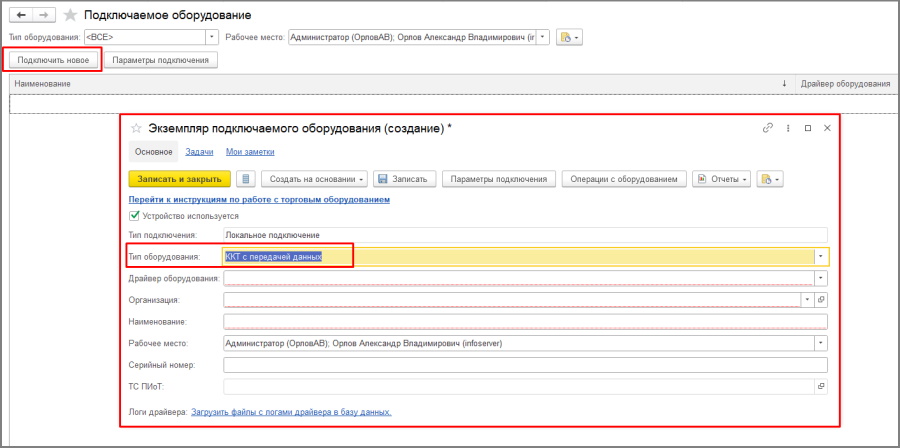Click the Подключить новое button
Viewport: 900px width, 448px height.
53,60
